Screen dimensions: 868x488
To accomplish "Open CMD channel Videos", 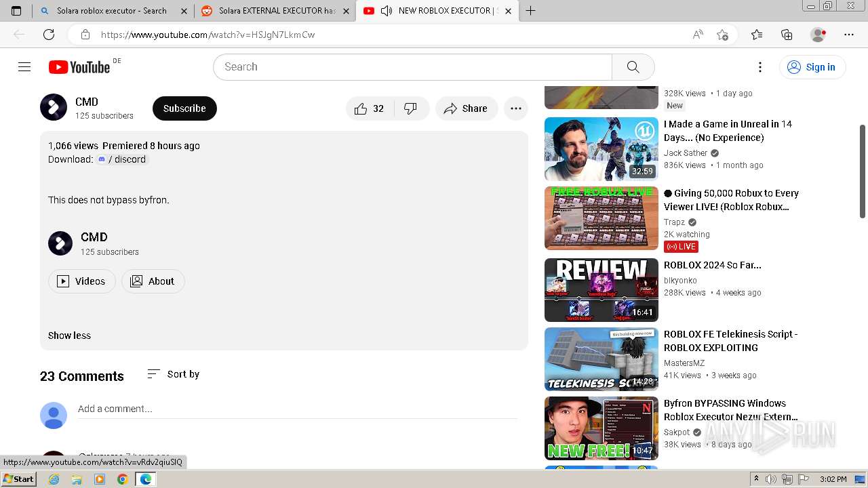I will (81, 281).
